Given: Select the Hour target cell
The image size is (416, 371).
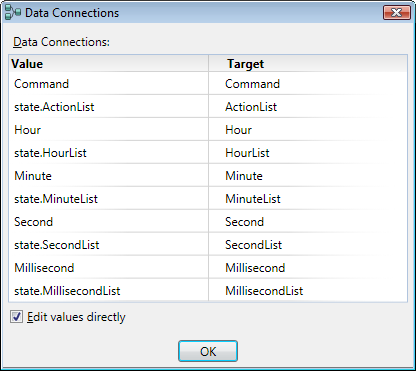Looking at the screenshot, I should [308, 130].
